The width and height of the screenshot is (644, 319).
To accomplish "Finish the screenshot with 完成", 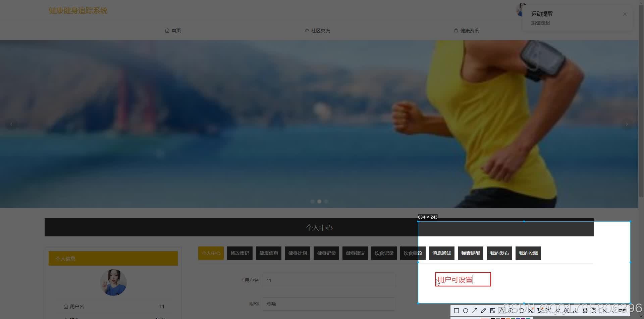I will [620, 311].
